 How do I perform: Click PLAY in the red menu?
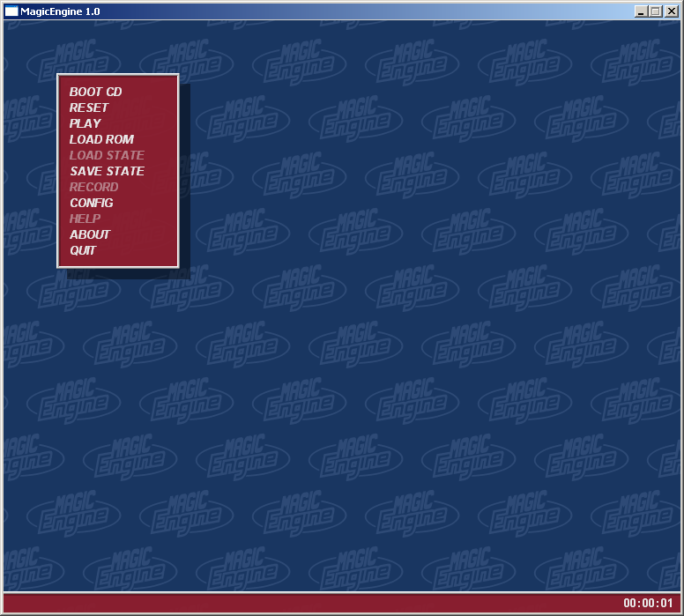click(x=85, y=123)
